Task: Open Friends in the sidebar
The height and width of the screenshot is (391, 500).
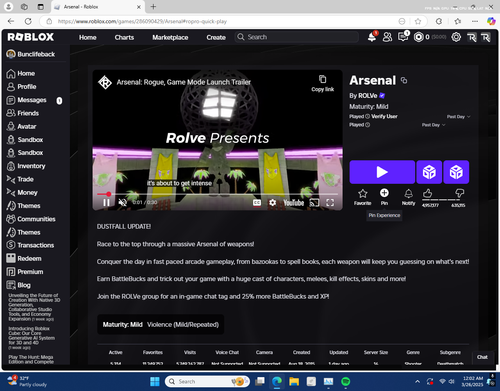Action: [23, 113]
